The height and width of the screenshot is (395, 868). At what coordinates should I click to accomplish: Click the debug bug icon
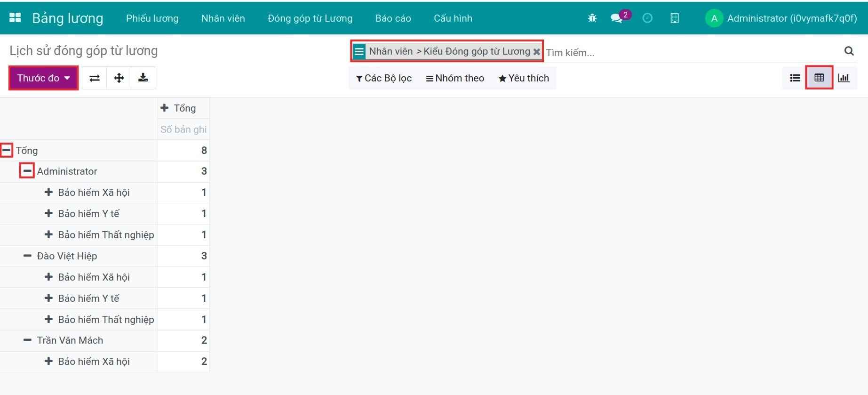pyautogui.click(x=592, y=18)
